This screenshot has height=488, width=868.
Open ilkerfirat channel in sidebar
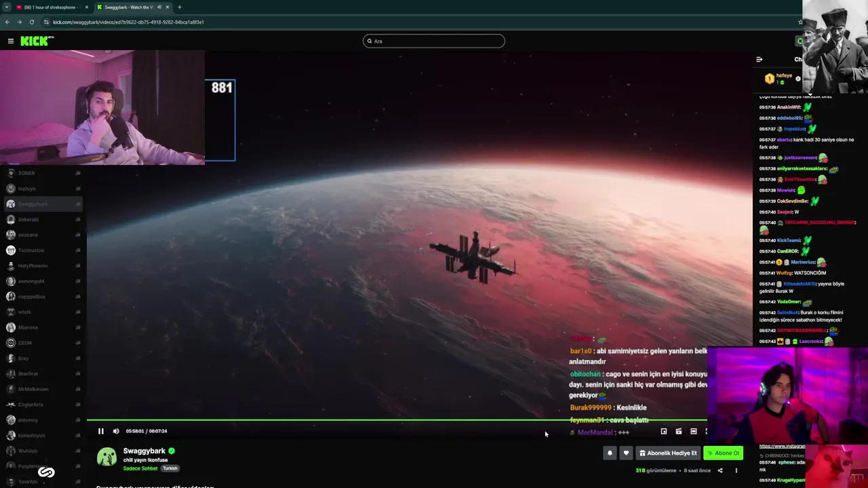pyautogui.click(x=43, y=373)
